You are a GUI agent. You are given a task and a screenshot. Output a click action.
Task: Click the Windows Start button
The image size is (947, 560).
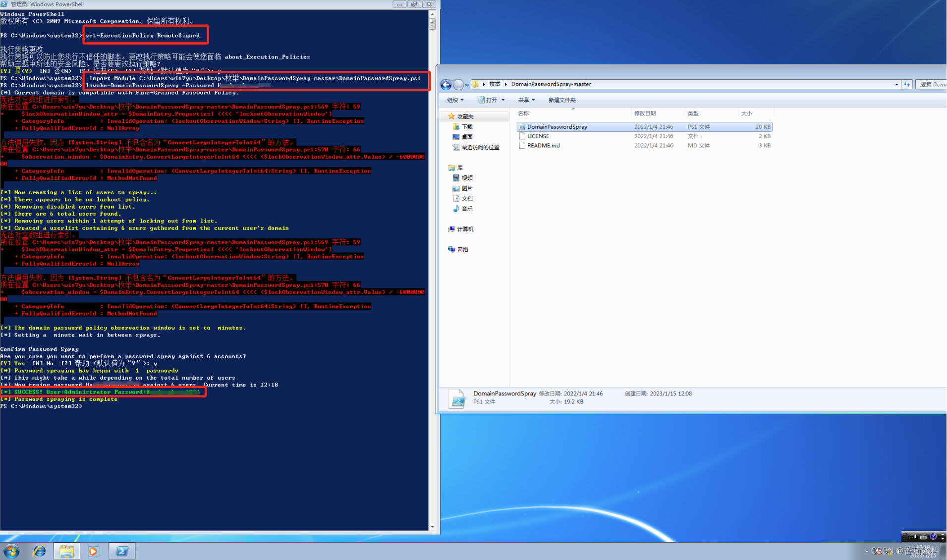point(11,551)
